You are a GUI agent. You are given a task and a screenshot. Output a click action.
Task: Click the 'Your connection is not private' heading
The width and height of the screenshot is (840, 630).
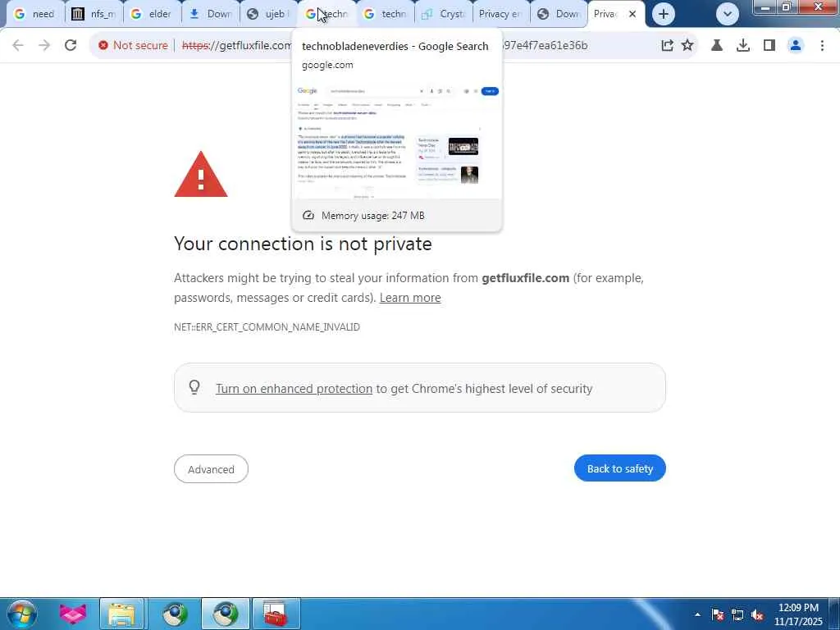tap(303, 244)
